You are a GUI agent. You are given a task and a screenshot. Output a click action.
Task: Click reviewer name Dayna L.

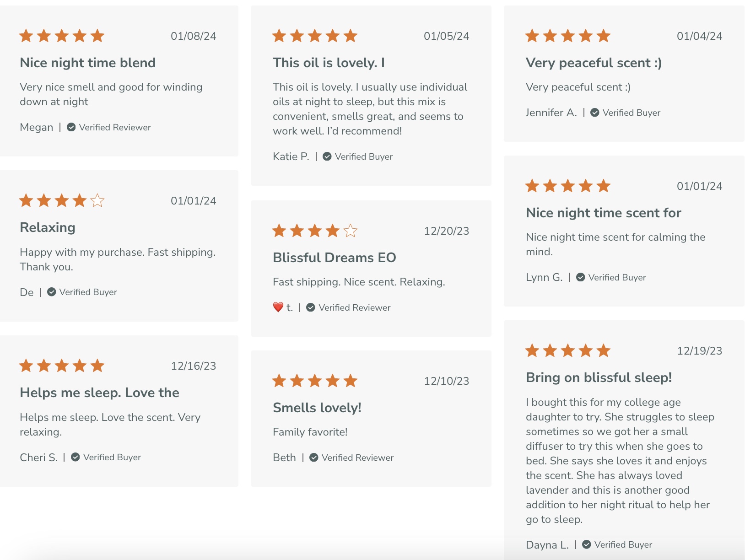[x=547, y=545]
